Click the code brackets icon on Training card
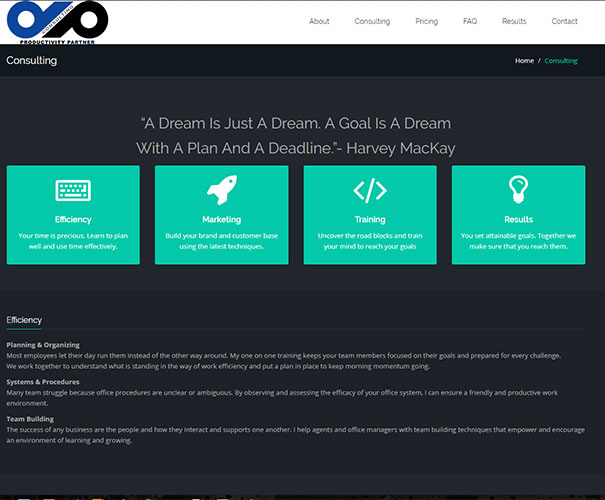This screenshot has height=500, width=605. (370, 190)
